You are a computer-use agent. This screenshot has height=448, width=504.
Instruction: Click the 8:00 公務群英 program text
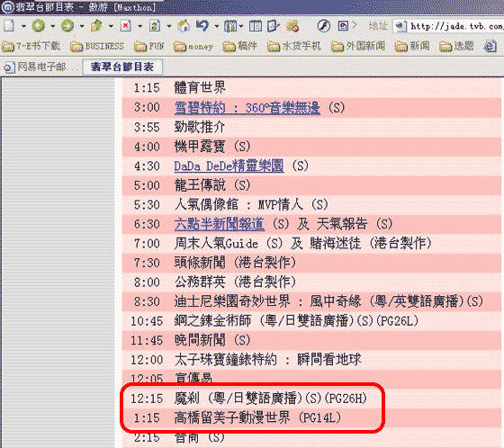[235, 282]
